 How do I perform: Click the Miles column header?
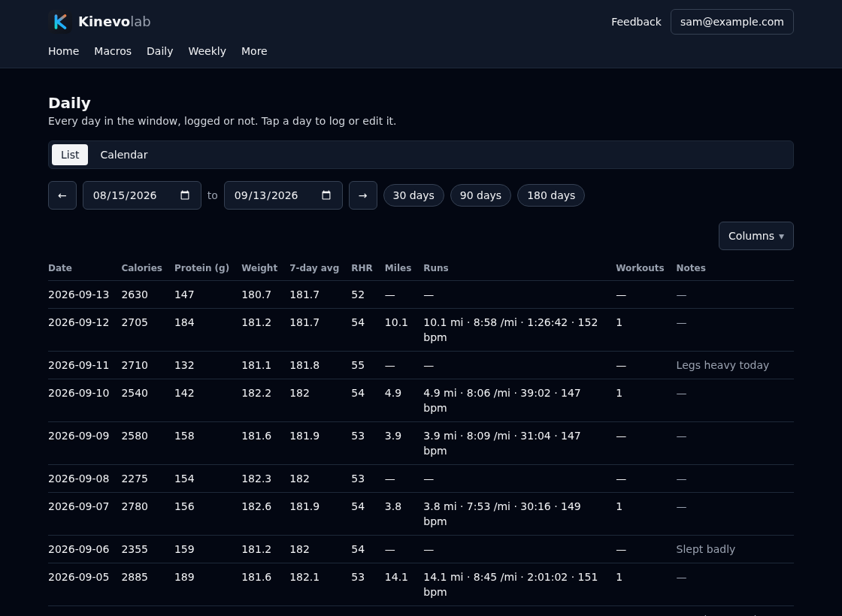tap(398, 267)
